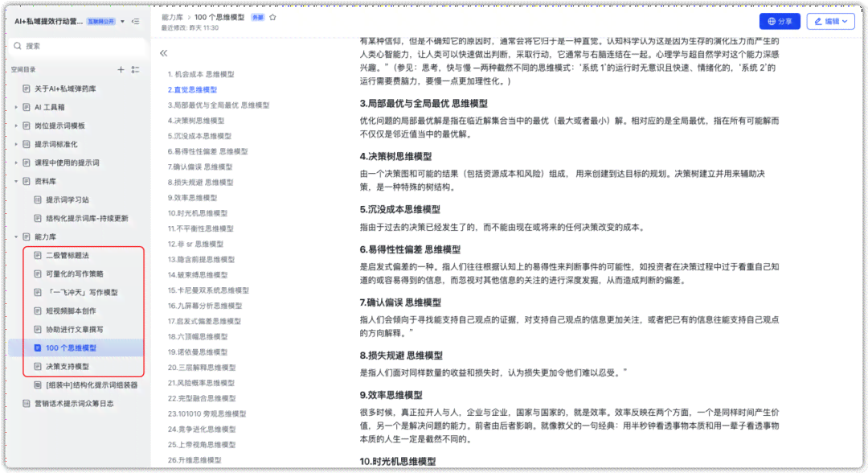Screen dimensions: 868x473
Task: Jump to 11.不平衡性思维模型 outline entry
Action: pyautogui.click(x=200, y=228)
